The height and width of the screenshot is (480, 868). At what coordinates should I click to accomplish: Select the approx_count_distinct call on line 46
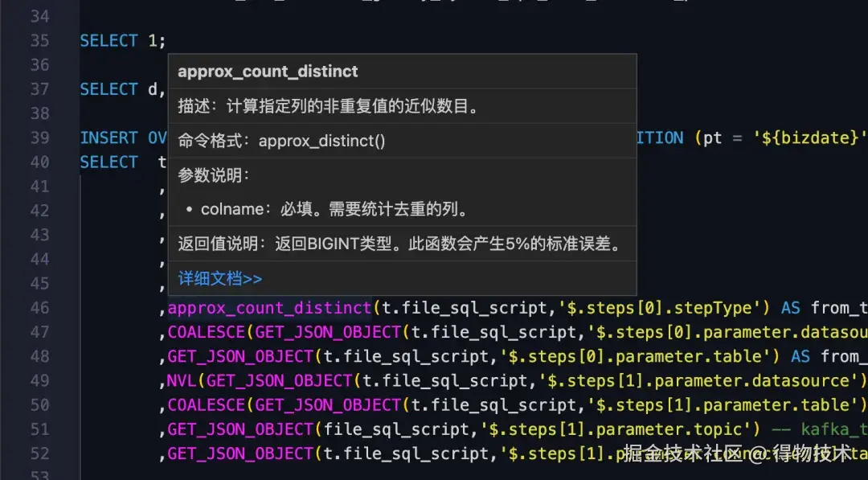point(269,307)
